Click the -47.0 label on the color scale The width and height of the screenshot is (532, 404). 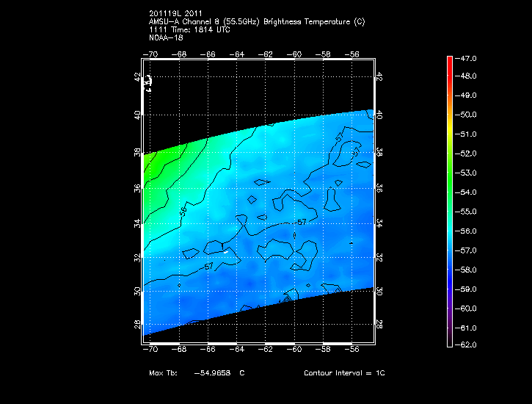(x=468, y=57)
